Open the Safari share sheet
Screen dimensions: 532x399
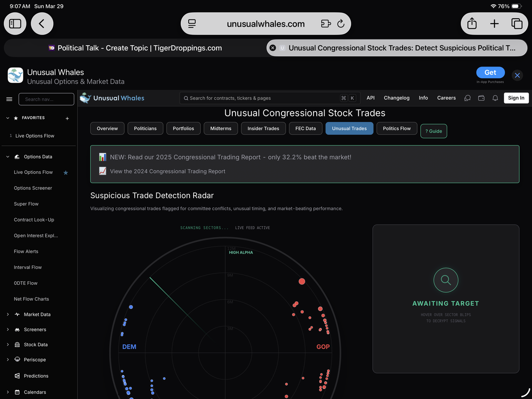472,24
